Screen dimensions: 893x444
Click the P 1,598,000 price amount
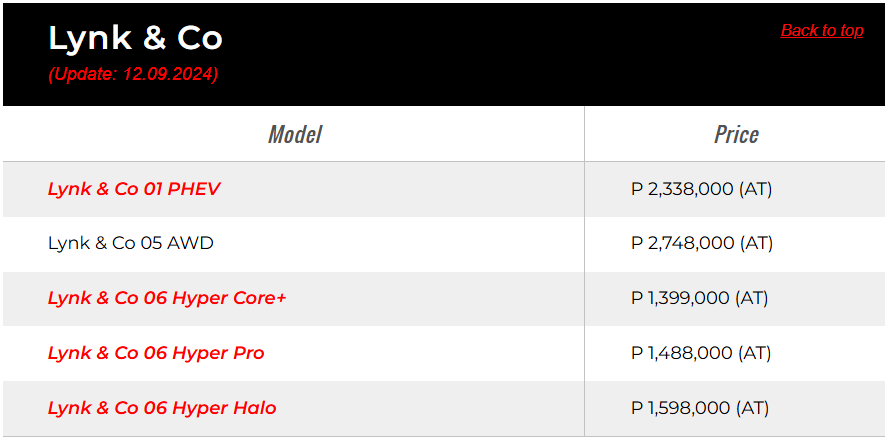click(x=682, y=408)
